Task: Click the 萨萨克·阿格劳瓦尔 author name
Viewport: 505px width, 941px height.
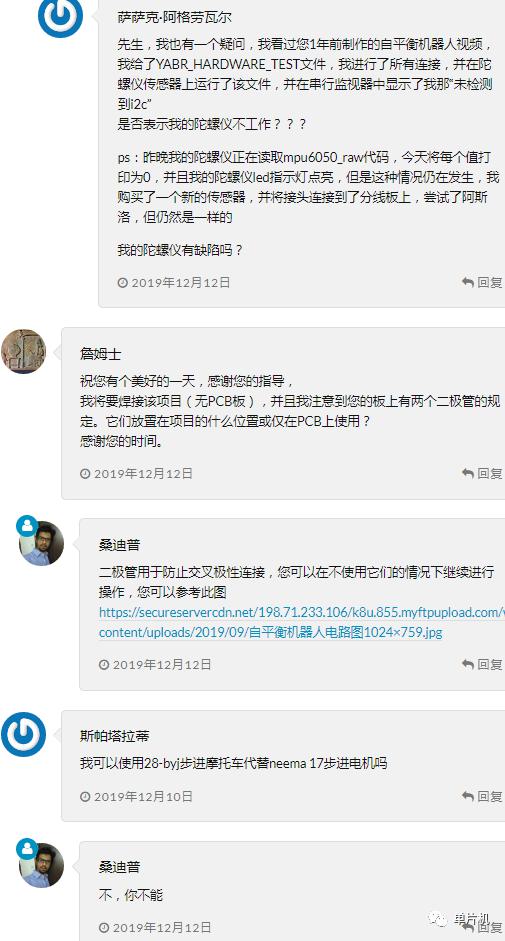Action: tap(174, 17)
